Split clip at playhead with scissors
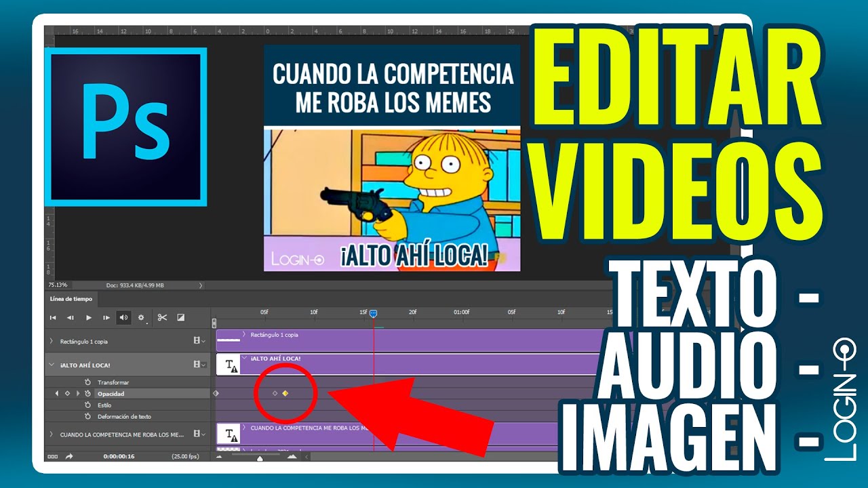868x488 pixels. pyautogui.click(x=162, y=317)
